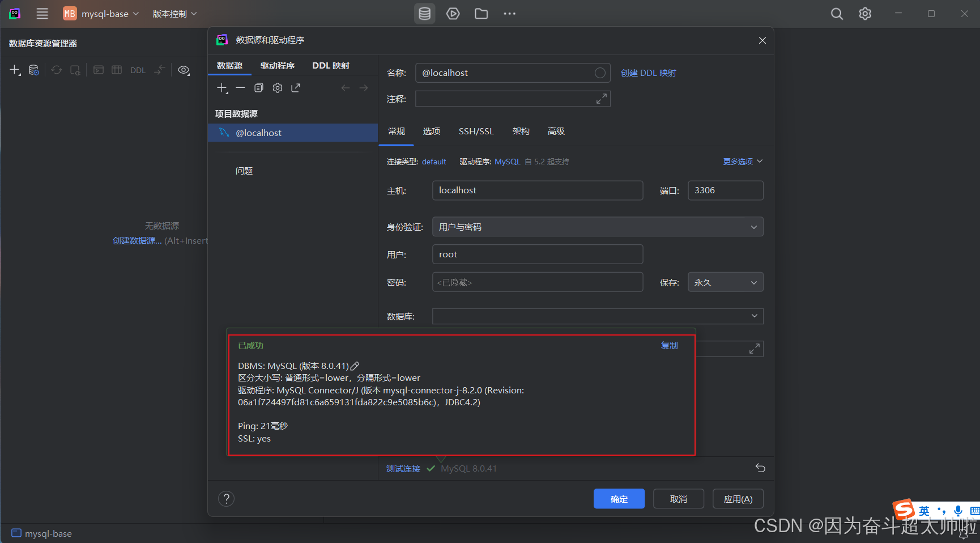The width and height of the screenshot is (980, 543).
Task: Click the 创建 DDL 映射 link
Action: click(649, 73)
